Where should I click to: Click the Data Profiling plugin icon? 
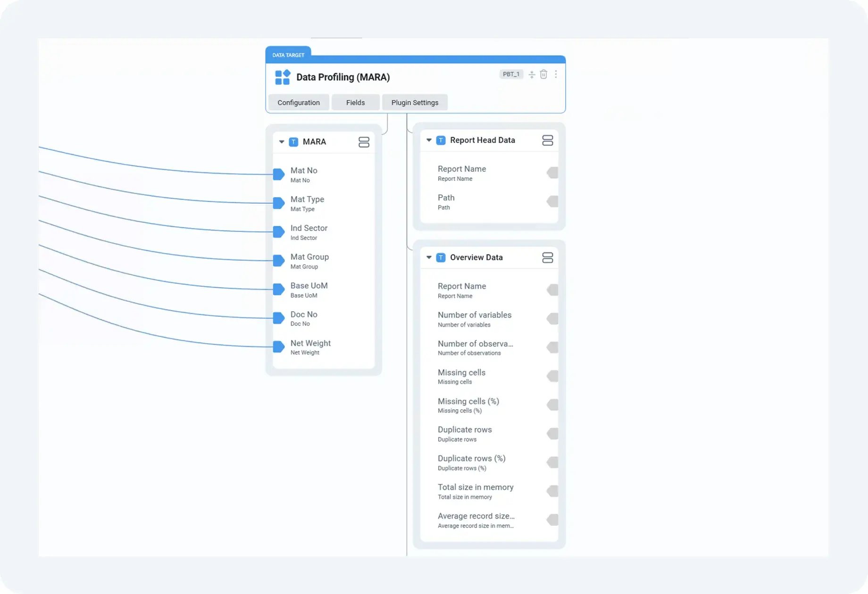282,77
